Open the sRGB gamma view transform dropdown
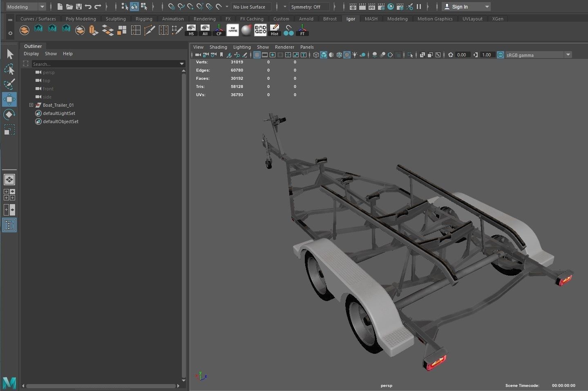 539,55
